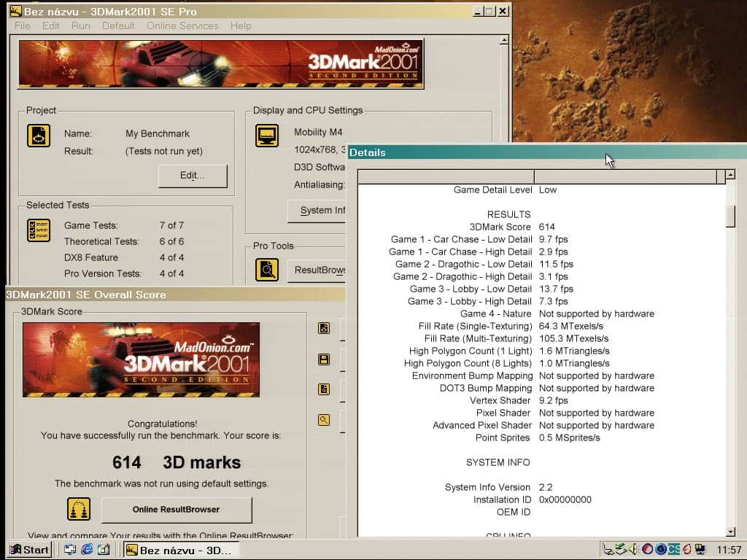The height and width of the screenshot is (560, 747).
Task: Open the Help menu
Action: (241, 26)
